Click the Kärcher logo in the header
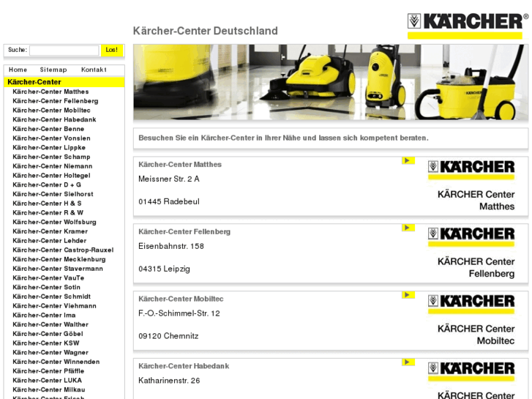The width and height of the screenshot is (532, 399). point(468,26)
